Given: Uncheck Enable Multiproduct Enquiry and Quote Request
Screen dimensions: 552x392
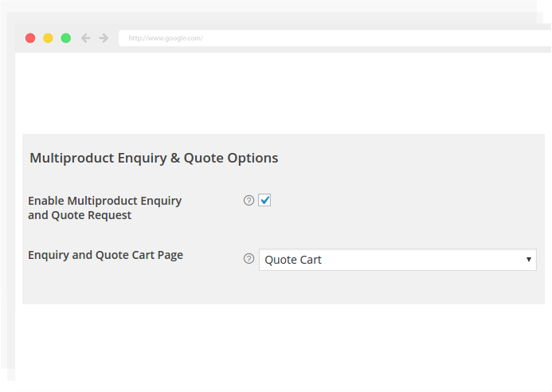Looking at the screenshot, I should tap(264, 201).
